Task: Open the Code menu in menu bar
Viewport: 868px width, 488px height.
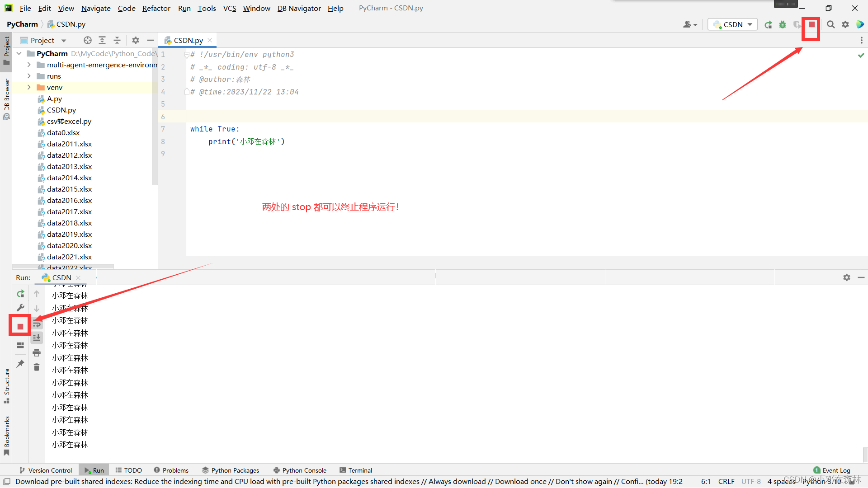Action: [124, 8]
